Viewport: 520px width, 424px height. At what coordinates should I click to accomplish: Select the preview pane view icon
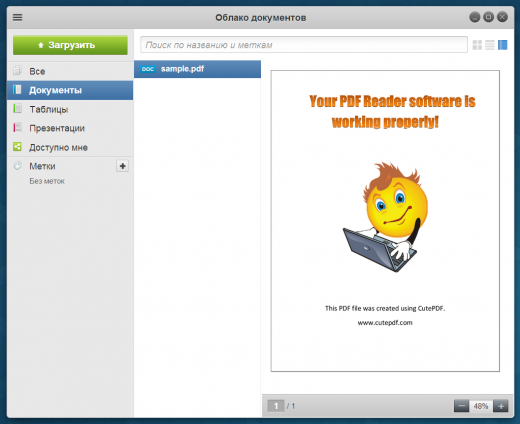pos(502,45)
